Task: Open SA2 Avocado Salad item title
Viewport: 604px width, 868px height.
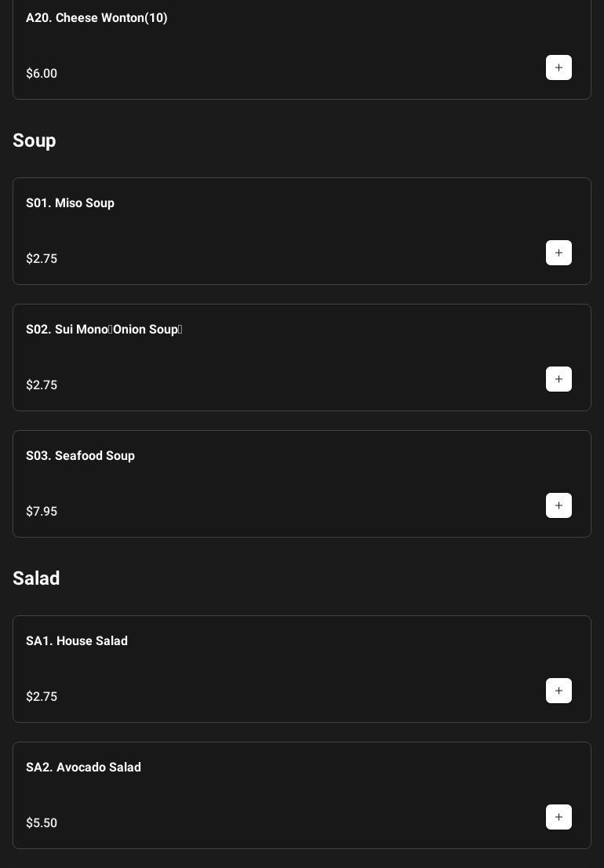Action: (x=83, y=768)
